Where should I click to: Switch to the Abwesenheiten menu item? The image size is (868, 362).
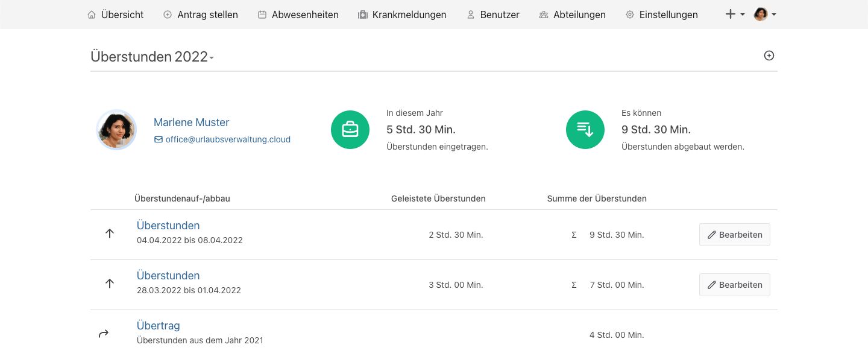click(x=305, y=14)
